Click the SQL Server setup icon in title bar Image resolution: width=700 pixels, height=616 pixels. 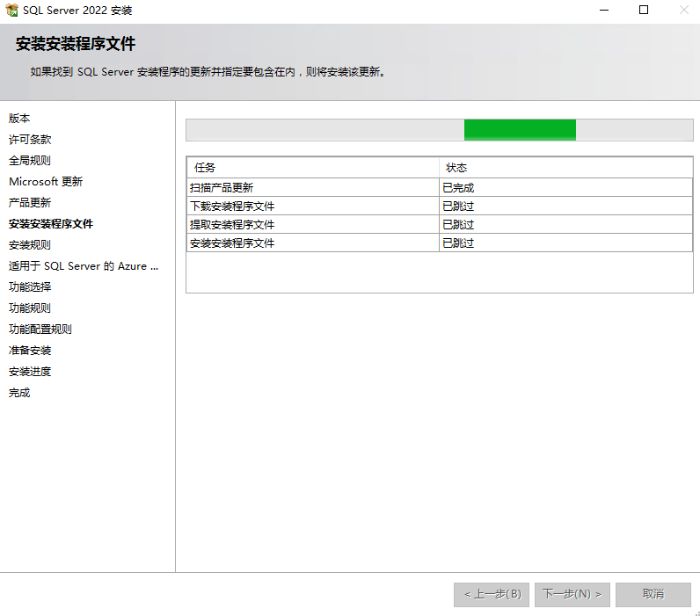(x=12, y=10)
